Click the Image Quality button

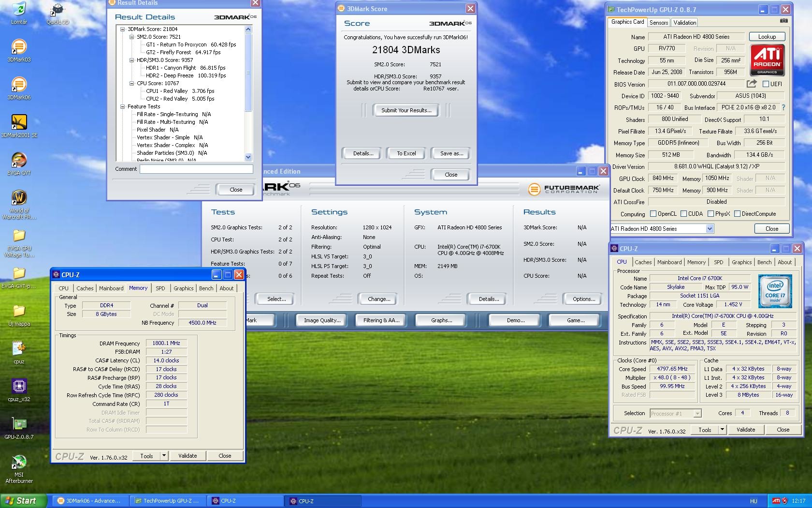322,320
